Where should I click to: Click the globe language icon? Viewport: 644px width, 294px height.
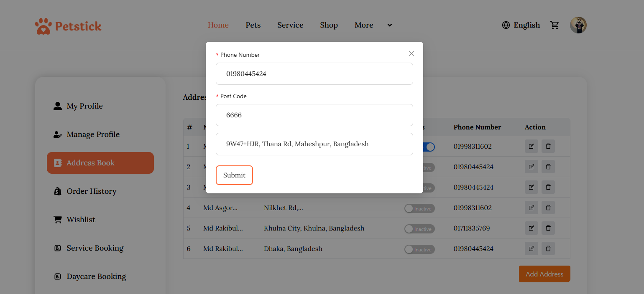[506, 25]
